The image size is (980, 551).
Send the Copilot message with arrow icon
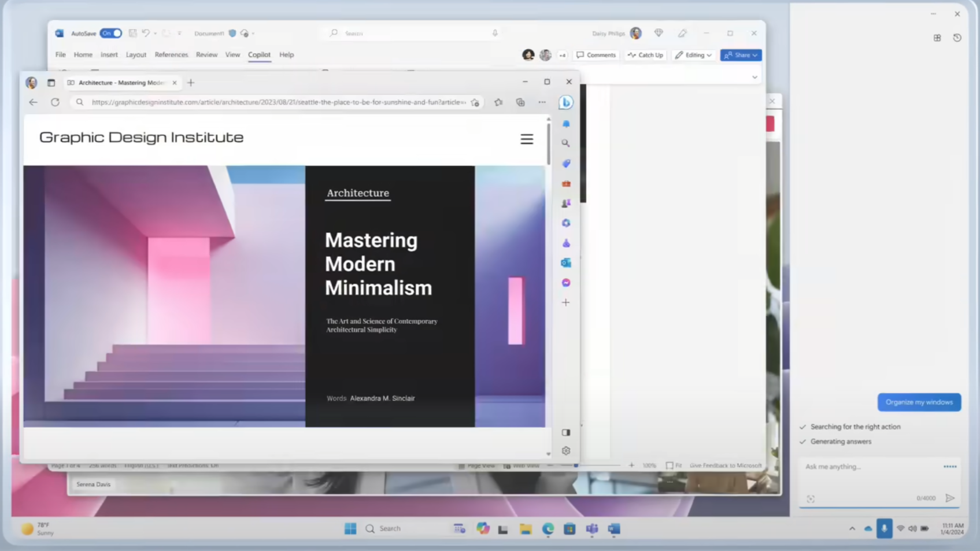(x=949, y=498)
